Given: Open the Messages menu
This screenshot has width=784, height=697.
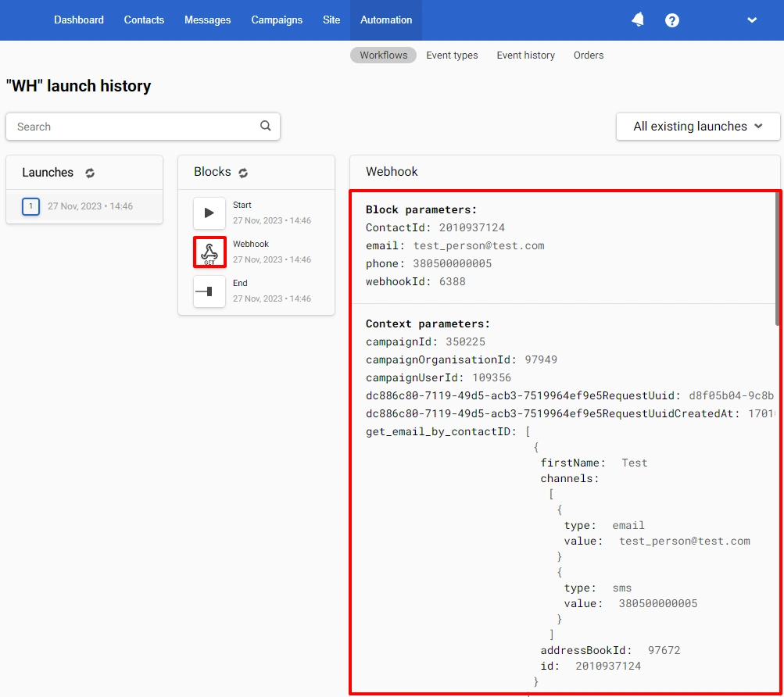Looking at the screenshot, I should (x=207, y=20).
